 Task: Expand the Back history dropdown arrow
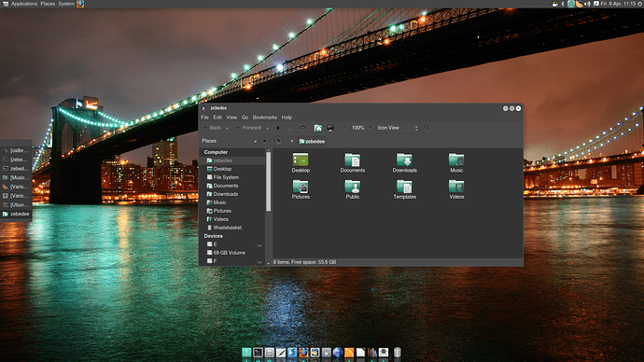pos(227,129)
